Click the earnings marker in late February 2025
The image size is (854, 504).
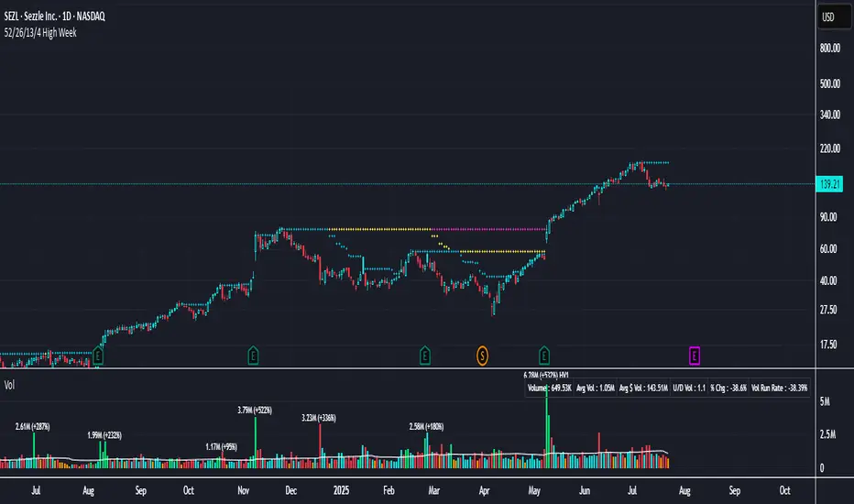425,353
